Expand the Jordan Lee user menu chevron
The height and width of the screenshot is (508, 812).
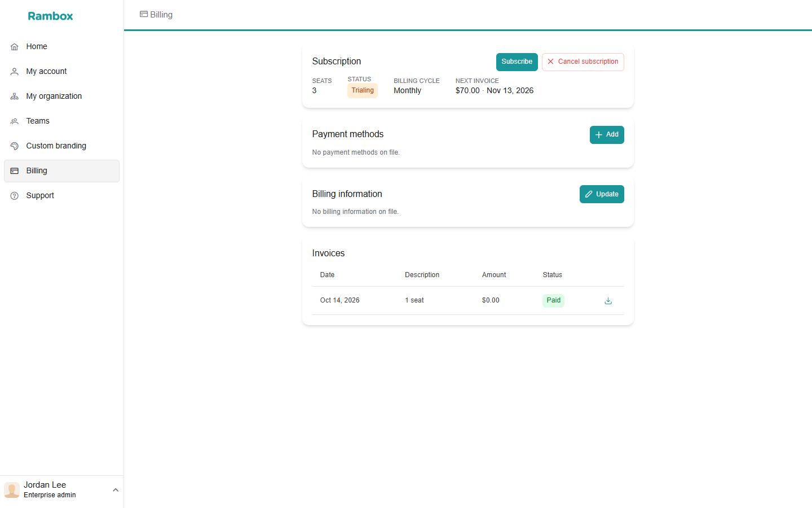pos(116,490)
